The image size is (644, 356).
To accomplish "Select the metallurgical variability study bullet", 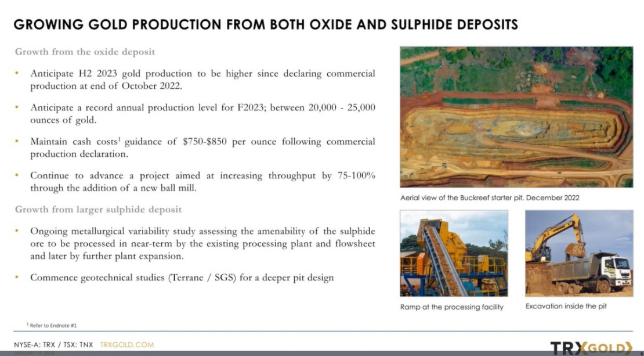I will coord(202,243).
